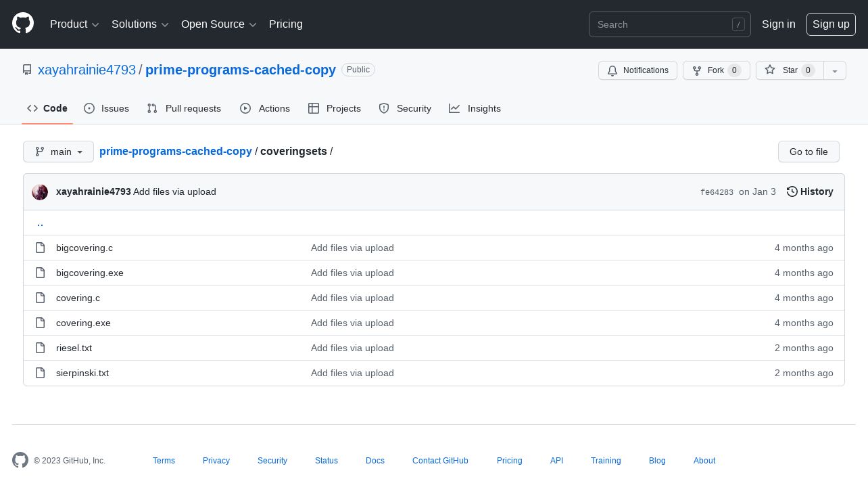The width and height of the screenshot is (868, 502).
Task: Open the main branch selector
Action: (58, 152)
